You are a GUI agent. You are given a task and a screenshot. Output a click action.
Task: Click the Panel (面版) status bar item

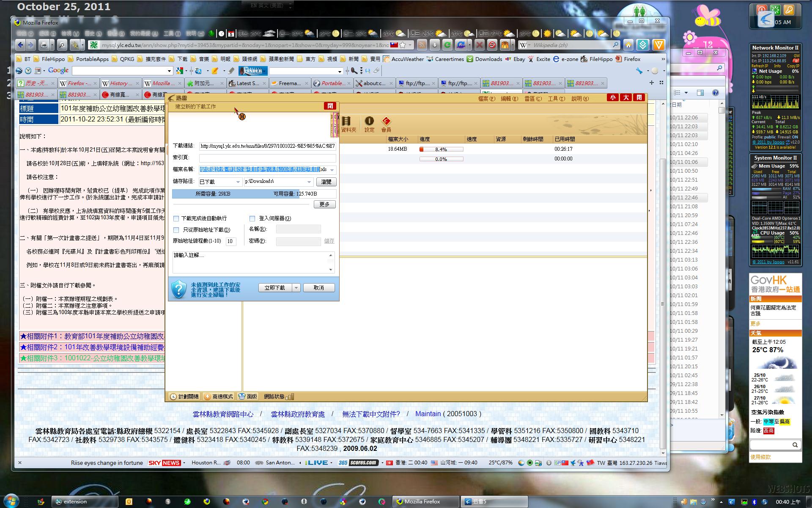pos(248,397)
